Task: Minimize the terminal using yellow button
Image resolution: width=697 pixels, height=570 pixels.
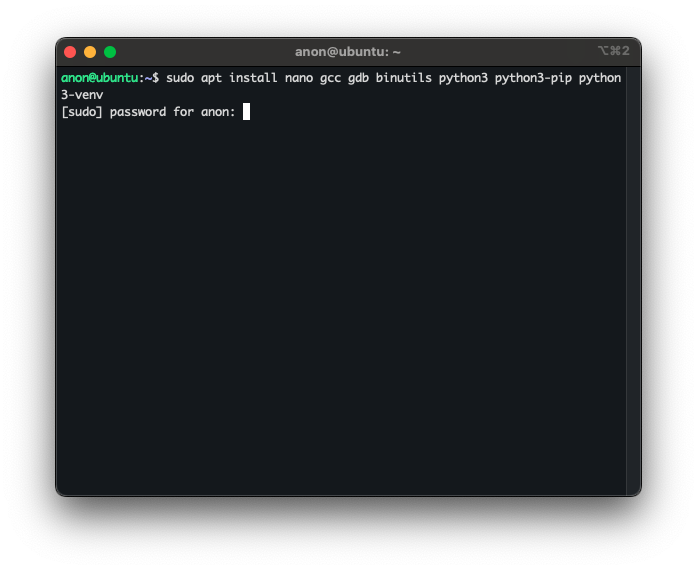Action: [90, 52]
